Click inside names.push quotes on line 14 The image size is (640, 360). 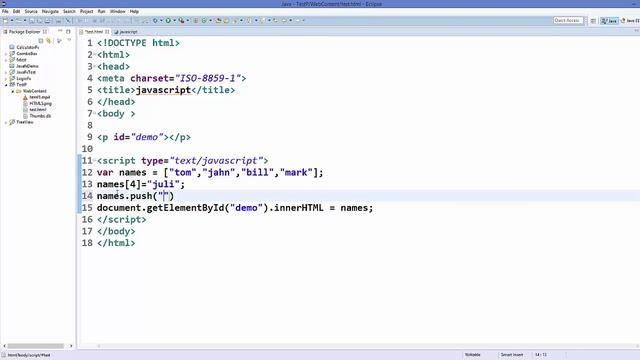[x=163, y=196]
